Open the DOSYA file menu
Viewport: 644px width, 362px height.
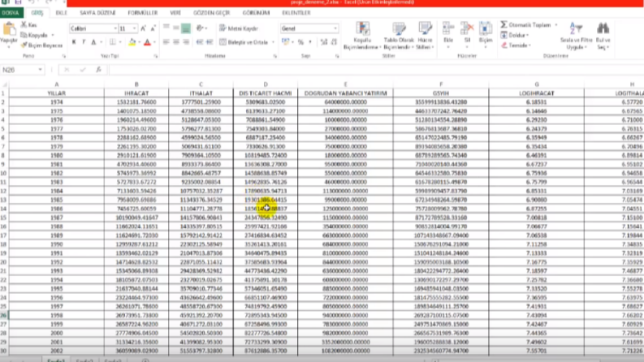coord(11,13)
